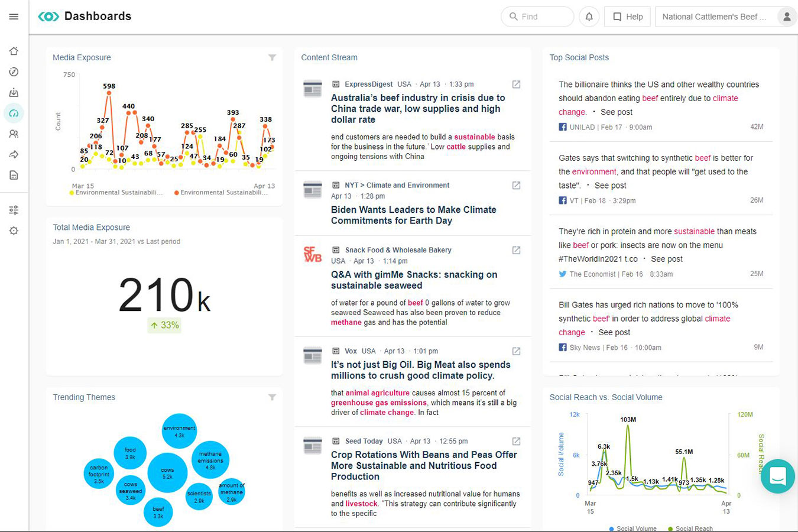Open the Reports document icon in sidebar

(14, 176)
